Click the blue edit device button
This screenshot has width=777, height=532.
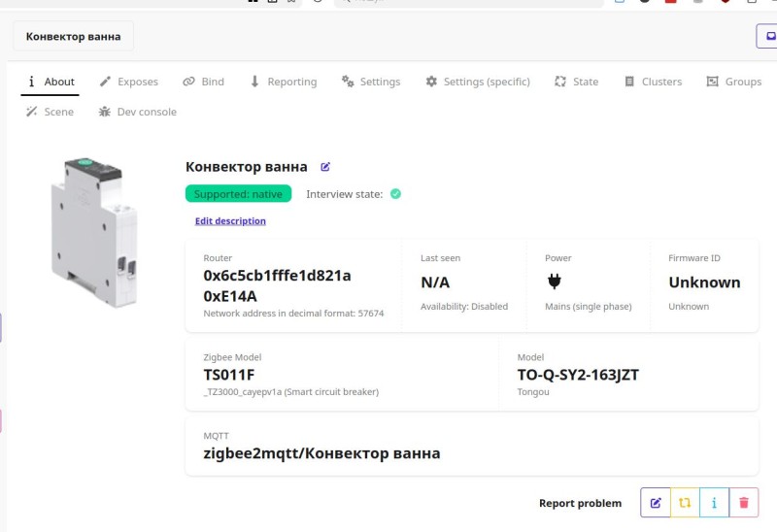[x=656, y=503]
